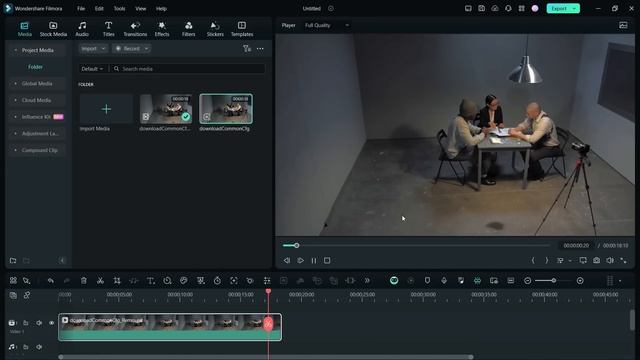
Task: Click the player snapshot camera icon
Action: tap(596, 260)
